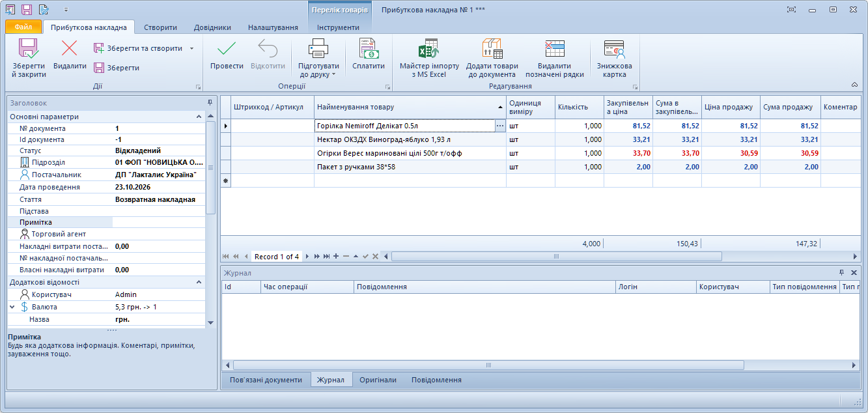Pin the Журнал panel
This screenshot has height=413, width=868.
[841, 273]
